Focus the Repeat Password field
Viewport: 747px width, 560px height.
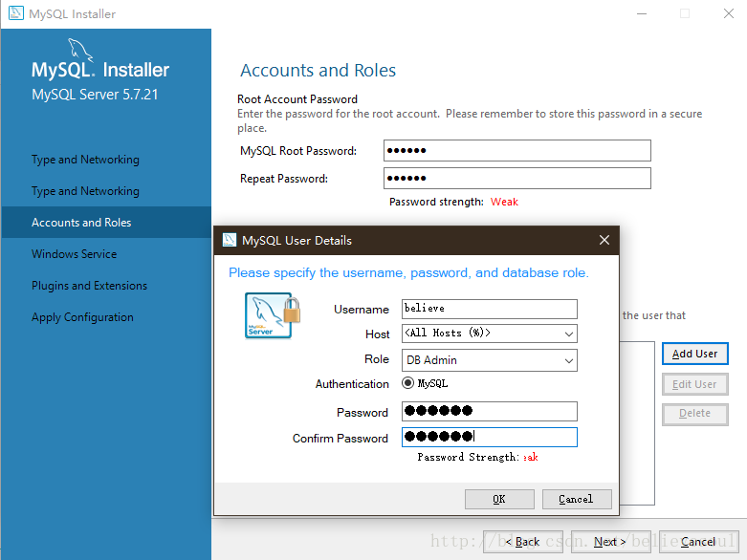pos(516,178)
